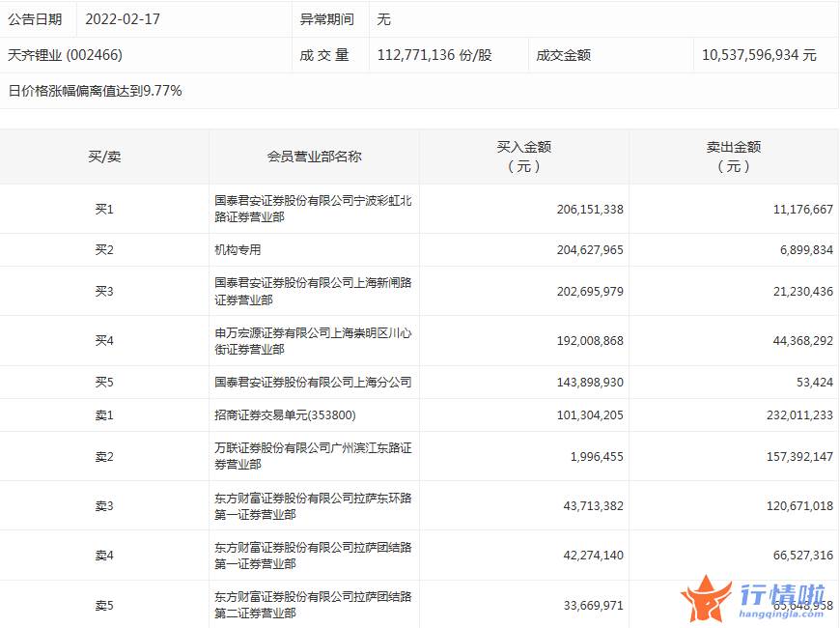Screen dimensions: 840x628
Task: Select the 卖2 row label
Action: pos(104,457)
